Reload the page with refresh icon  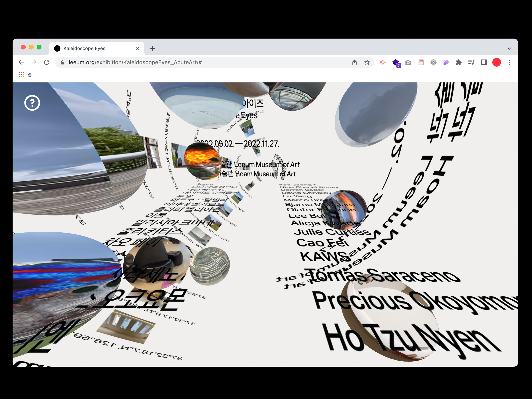47,62
